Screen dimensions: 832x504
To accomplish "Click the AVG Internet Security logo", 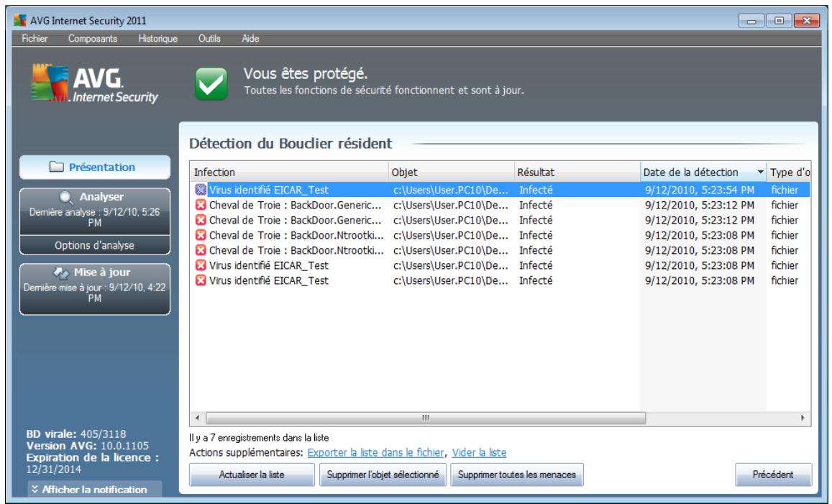I will 94,83.
